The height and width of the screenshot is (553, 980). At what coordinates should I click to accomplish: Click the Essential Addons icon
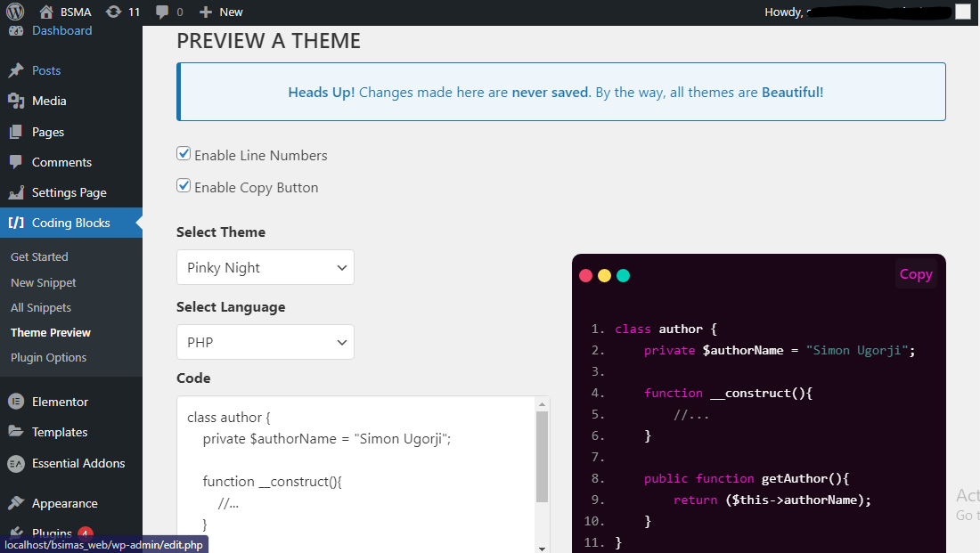16,464
